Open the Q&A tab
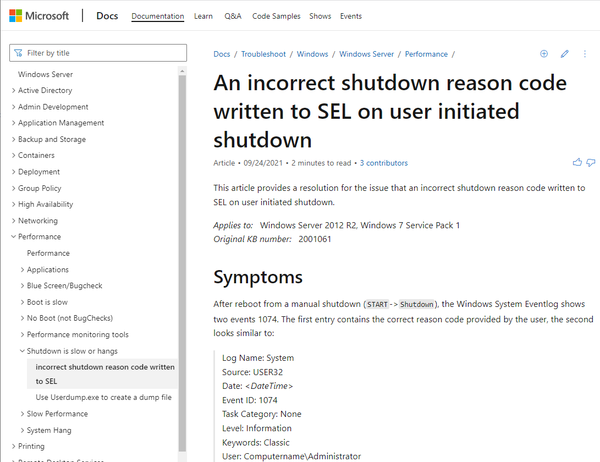Screen dimensions: 600x462 [233, 16]
